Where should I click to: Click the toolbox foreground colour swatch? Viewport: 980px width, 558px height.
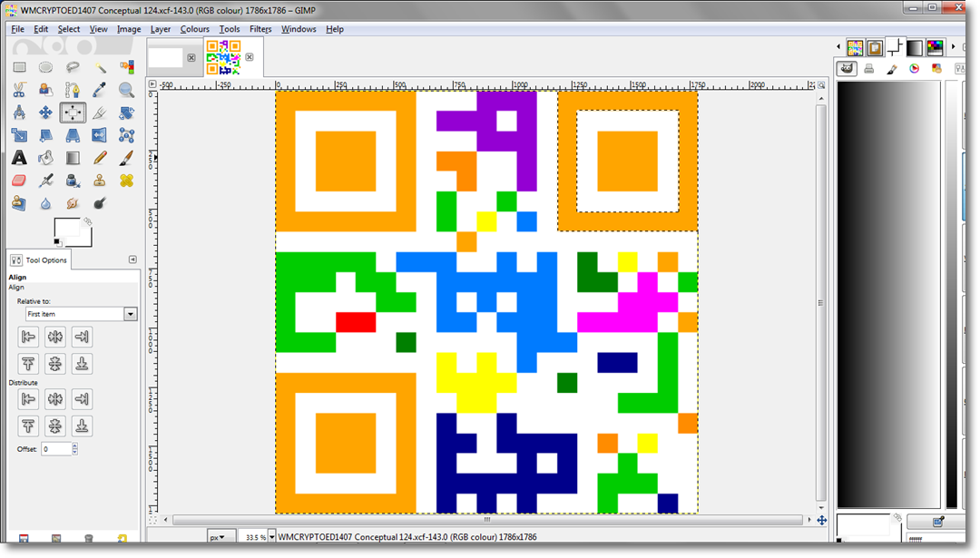pos(67,228)
